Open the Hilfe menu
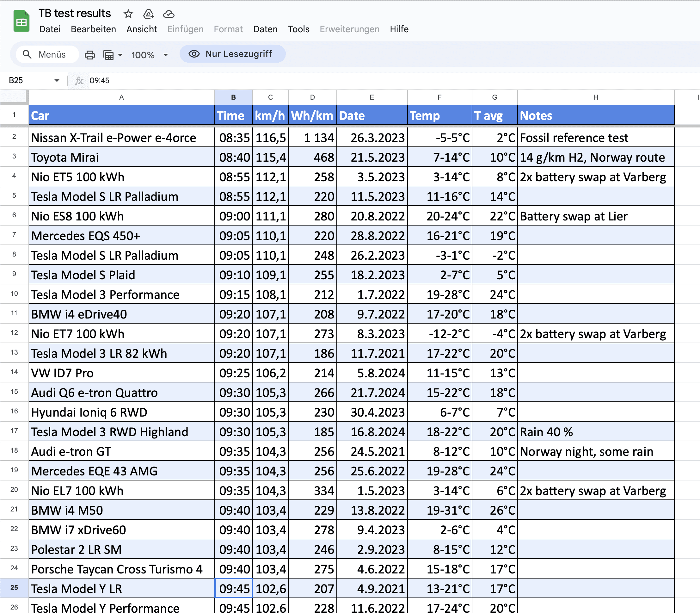This screenshot has width=700, height=613. [399, 29]
